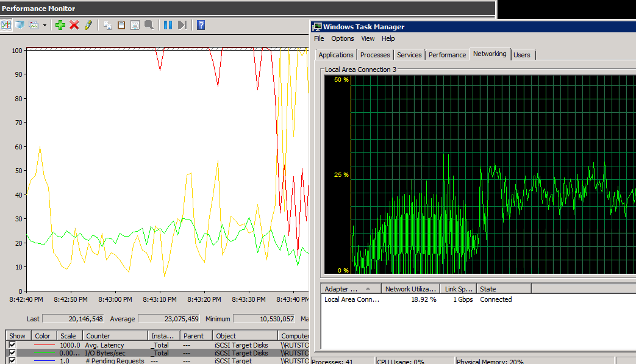Open the Options menu in Task Manager
Viewport: 636px width, 364px height.
343,38
